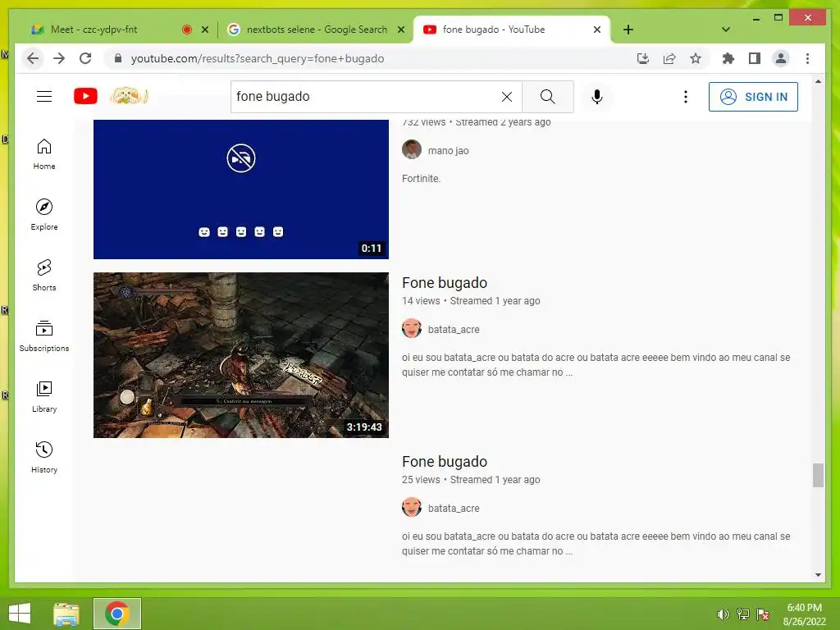The image size is (840, 630).
Task: Go forward in browser
Action: [59, 58]
